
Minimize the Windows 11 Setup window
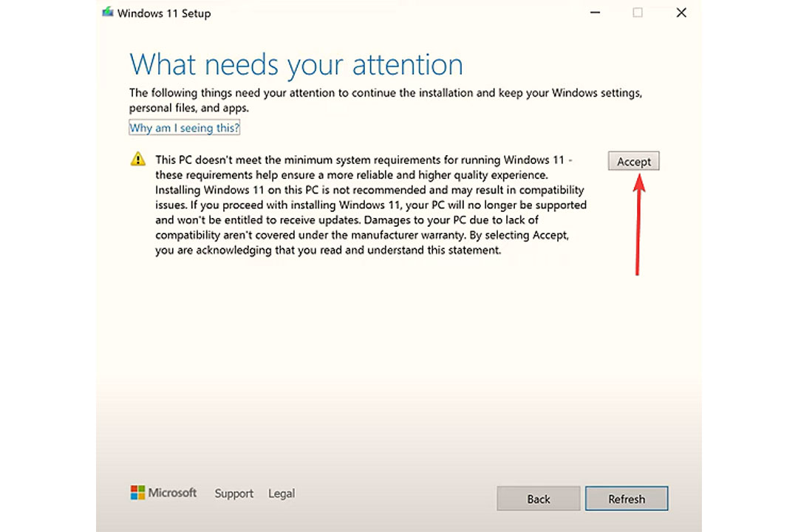[595, 13]
